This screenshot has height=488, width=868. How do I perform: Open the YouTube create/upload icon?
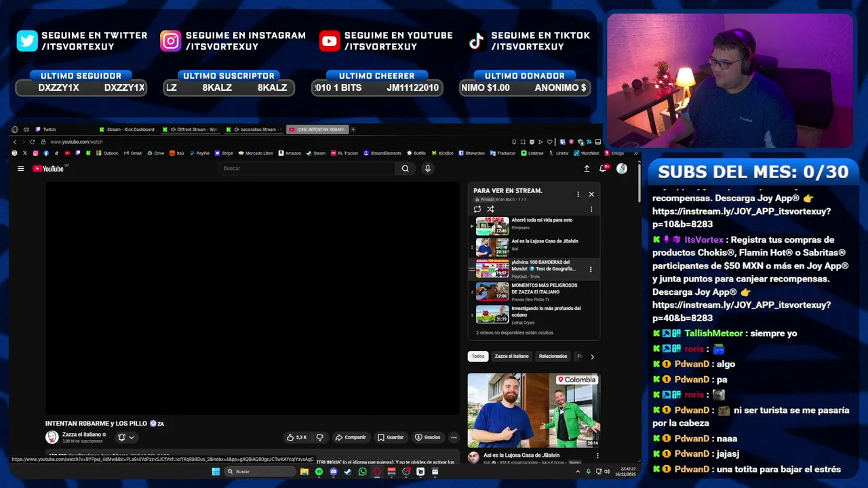[x=587, y=169]
